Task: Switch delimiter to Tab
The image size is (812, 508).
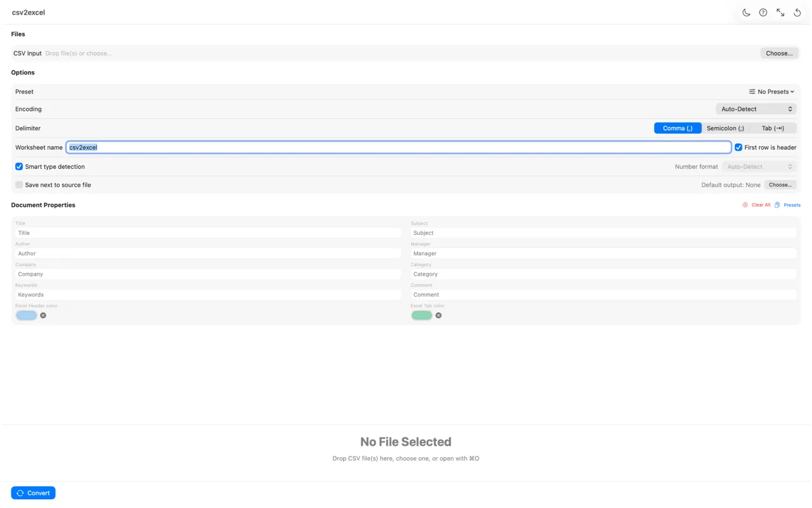Action: pyautogui.click(x=774, y=128)
